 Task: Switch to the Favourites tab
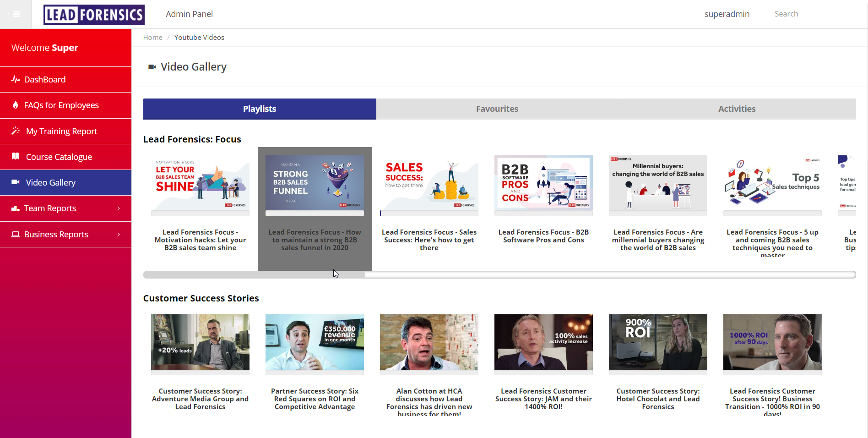click(x=497, y=109)
